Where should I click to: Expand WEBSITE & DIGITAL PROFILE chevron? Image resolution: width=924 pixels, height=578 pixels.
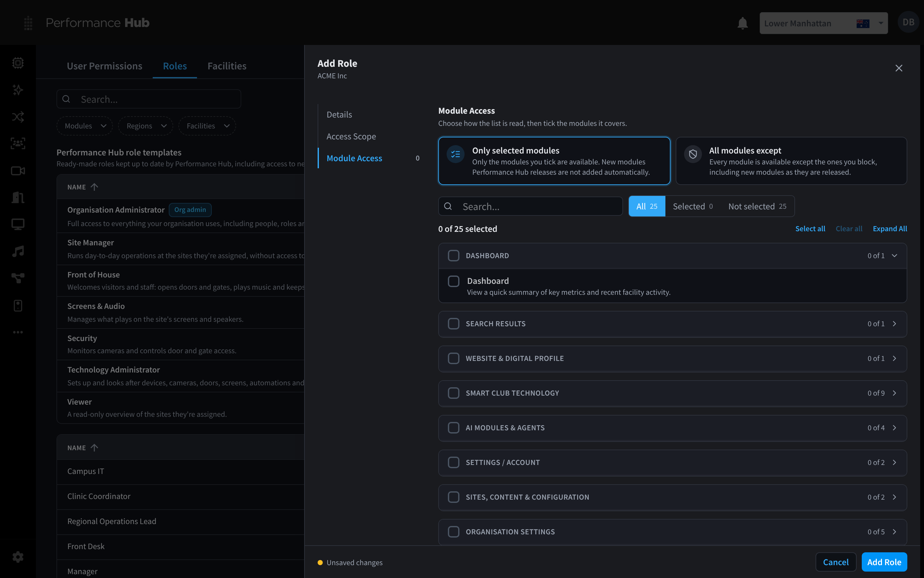tap(894, 359)
